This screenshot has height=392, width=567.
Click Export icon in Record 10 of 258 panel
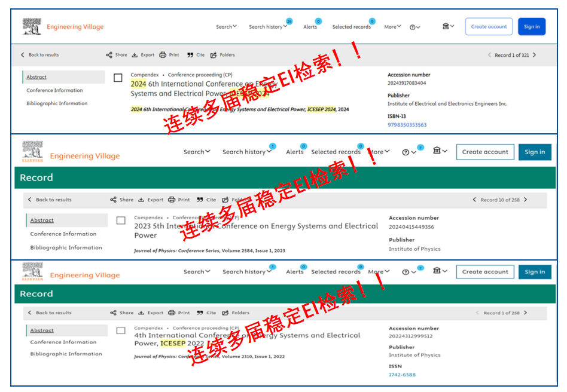coord(141,200)
